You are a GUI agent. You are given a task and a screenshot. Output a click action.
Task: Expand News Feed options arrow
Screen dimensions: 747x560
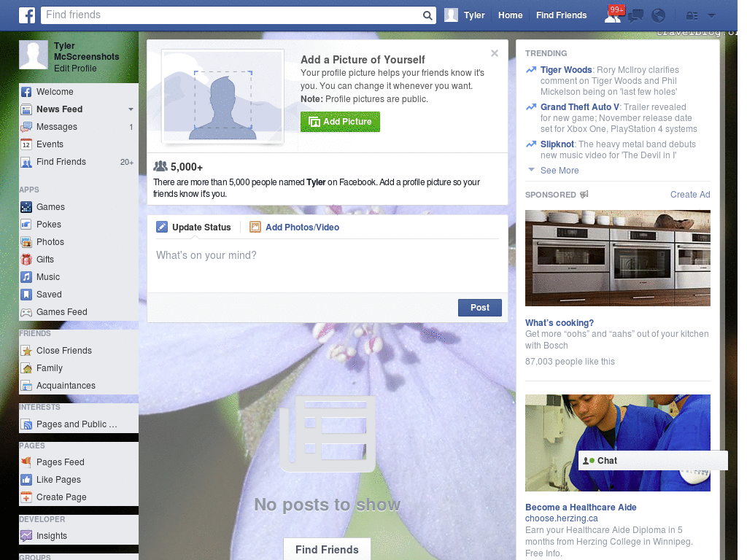point(131,109)
